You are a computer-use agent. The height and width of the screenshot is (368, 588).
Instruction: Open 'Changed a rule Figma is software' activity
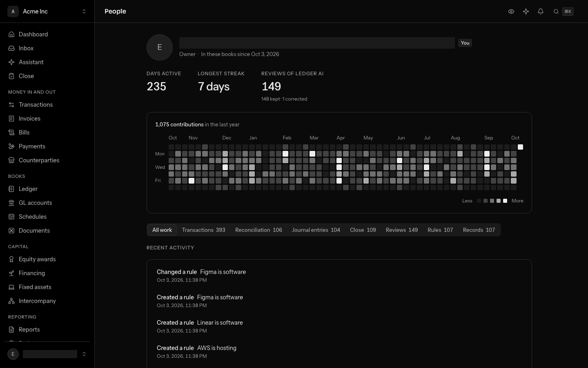pyautogui.click(x=339, y=276)
